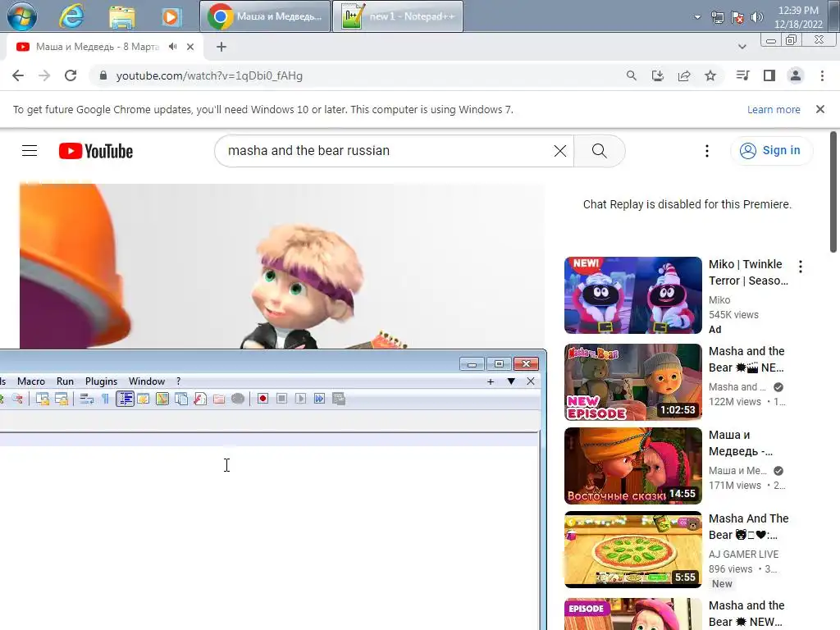Expand the down-triangle dropdown in Notepad++ menu bar

click(511, 381)
